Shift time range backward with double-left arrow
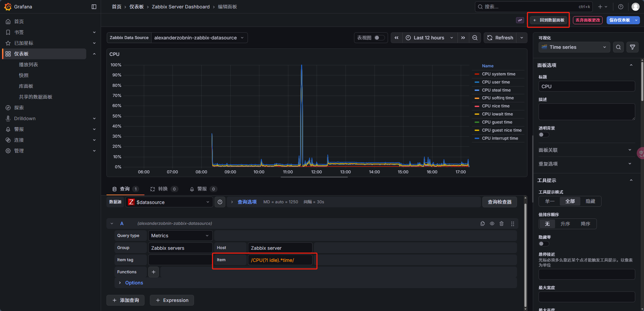This screenshot has height=311, width=644. click(x=396, y=38)
